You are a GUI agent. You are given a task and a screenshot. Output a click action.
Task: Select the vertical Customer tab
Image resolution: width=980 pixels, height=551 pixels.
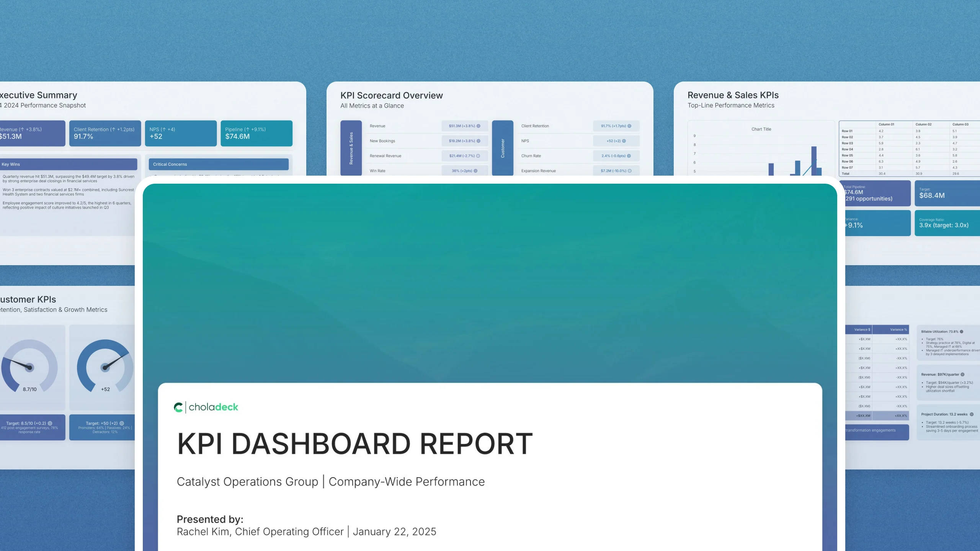(503, 148)
